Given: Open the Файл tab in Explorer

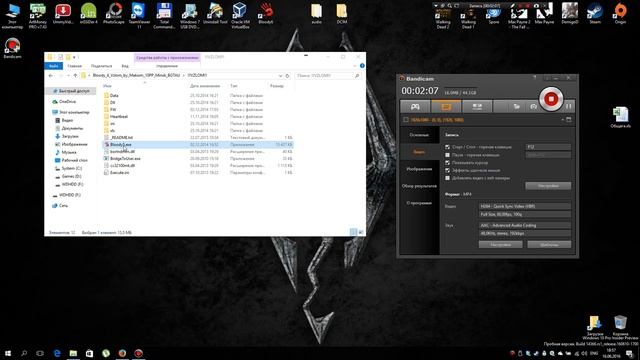Looking at the screenshot, I should (53, 66).
